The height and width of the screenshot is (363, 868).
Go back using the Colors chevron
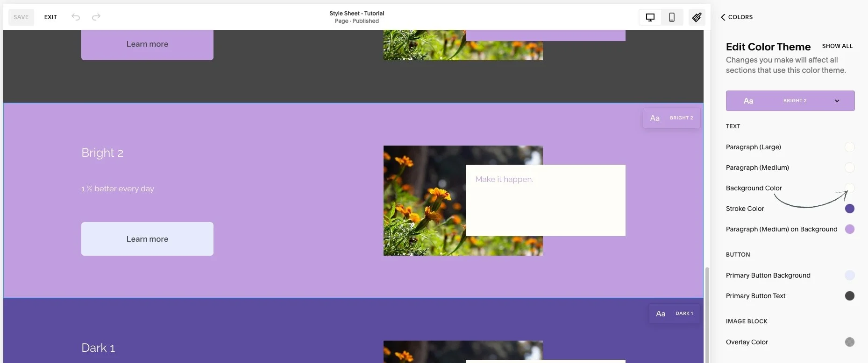coord(723,17)
